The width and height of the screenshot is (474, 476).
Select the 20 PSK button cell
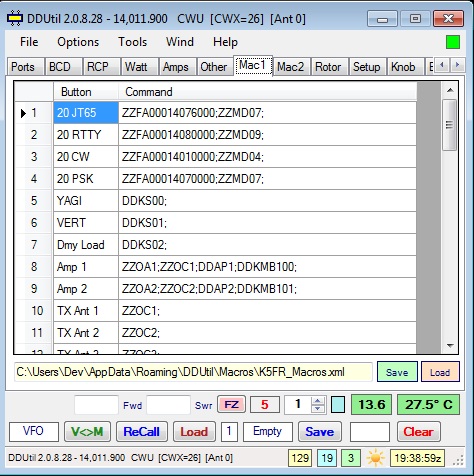coord(86,179)
